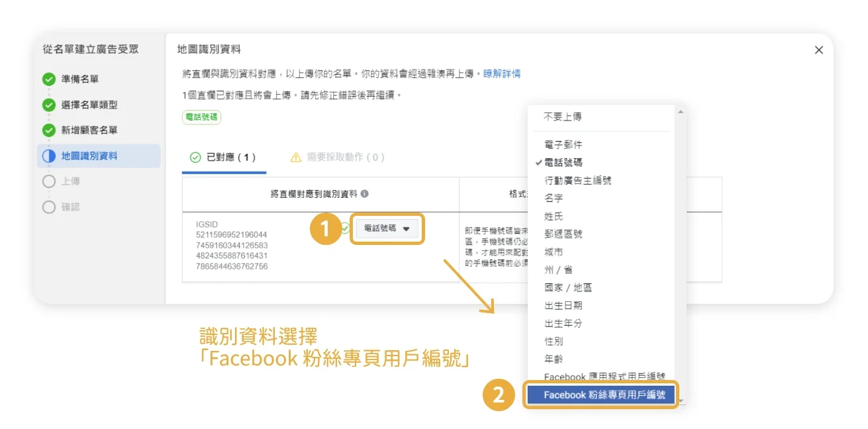The image size is (868, 429).
Task: Choose 不要上傳 from the dropdown list
Action: click(x=563, y=117)
